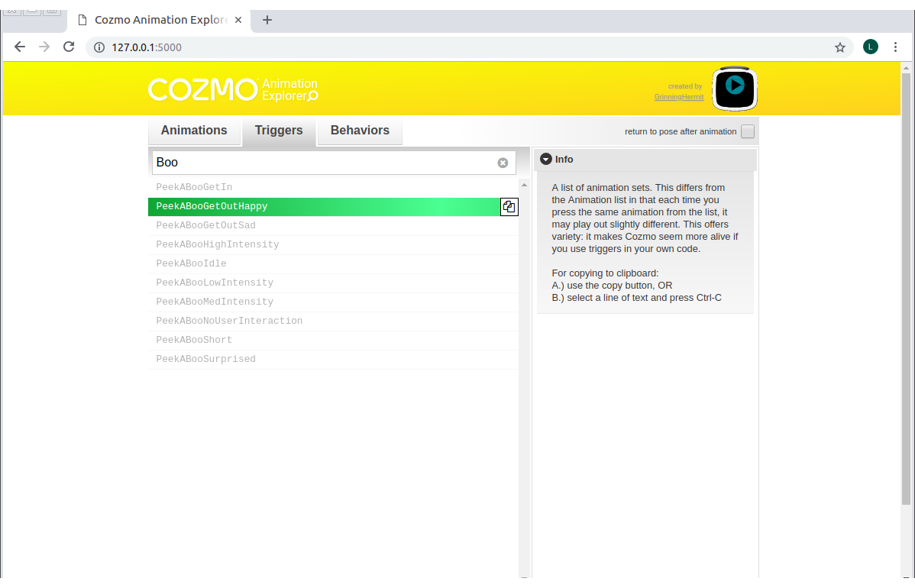Screen dimensions: 915x588
Task: Bookmark this page with the star
Action: coord(839,47)
